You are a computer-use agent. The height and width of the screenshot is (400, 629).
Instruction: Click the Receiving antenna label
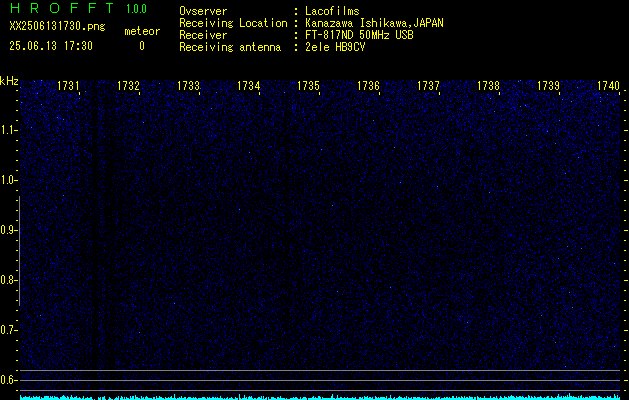pos(230,47)
